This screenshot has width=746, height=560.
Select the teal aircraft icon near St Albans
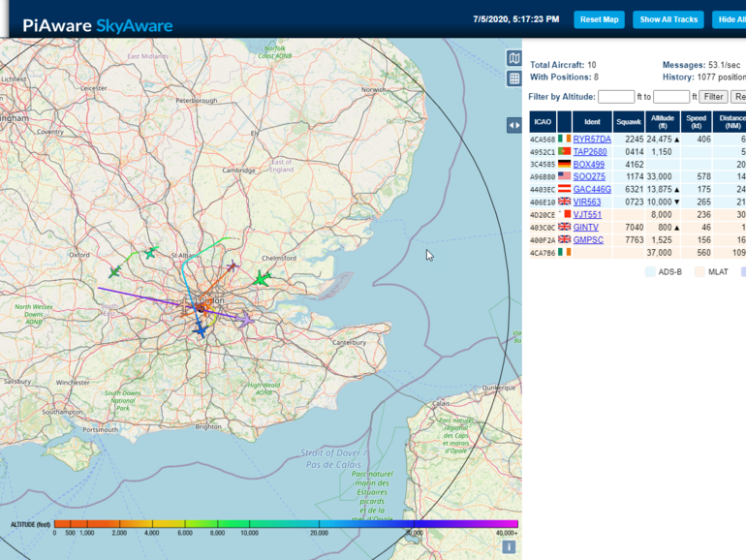(x=151, y=253)
